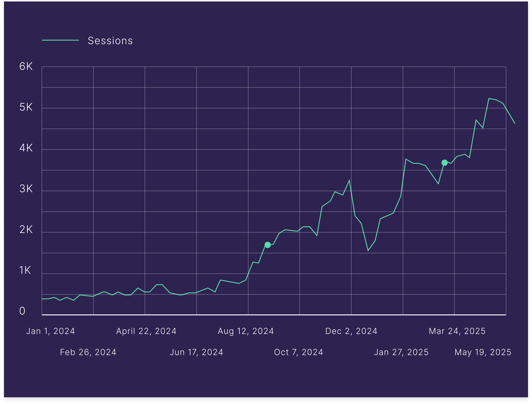Click the line's peak above 5K
The image size is (532, 404).
pos(489,99)
